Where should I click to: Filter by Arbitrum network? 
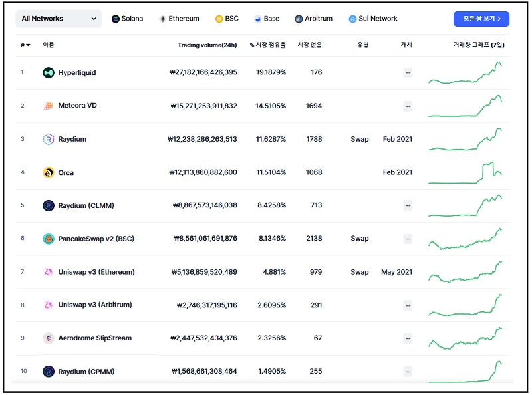coord(313,19)
